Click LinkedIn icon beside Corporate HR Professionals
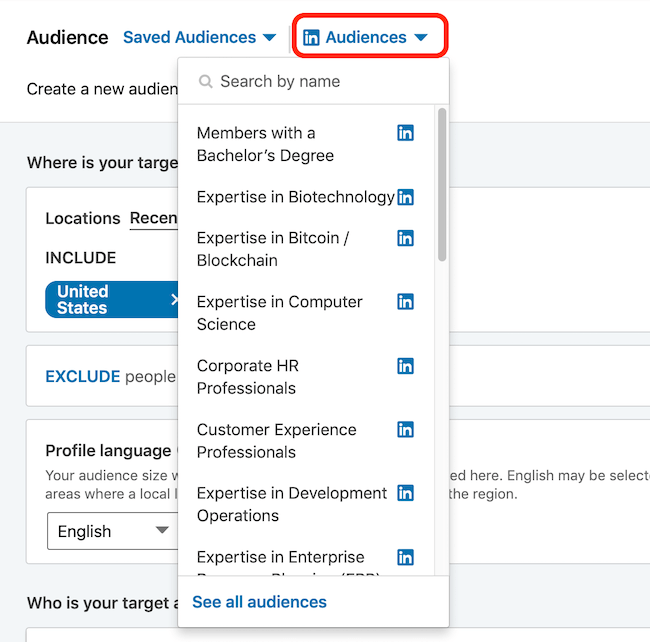The width and height of the screenshot is (650, 642). [405, 366]
